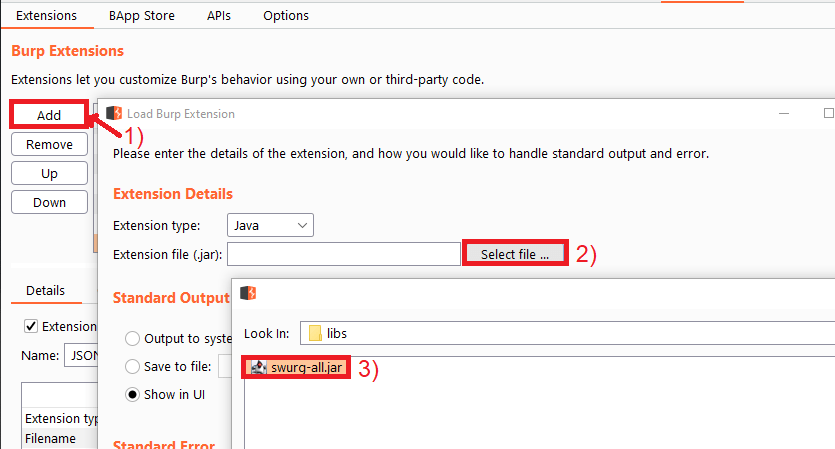Maximize the Load Burp Extension dialog
Viewport: 835px width, 449px height.
point(827,113)
